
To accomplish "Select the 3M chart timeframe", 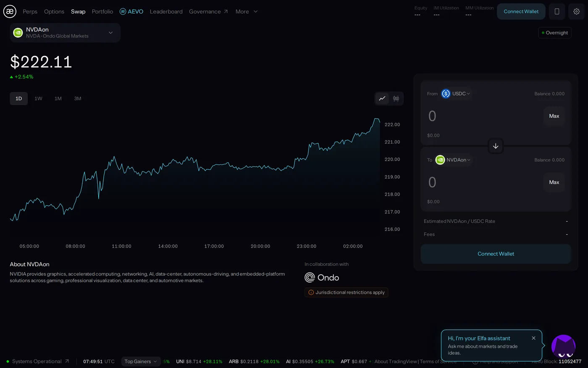I will (x=78, y=98).
